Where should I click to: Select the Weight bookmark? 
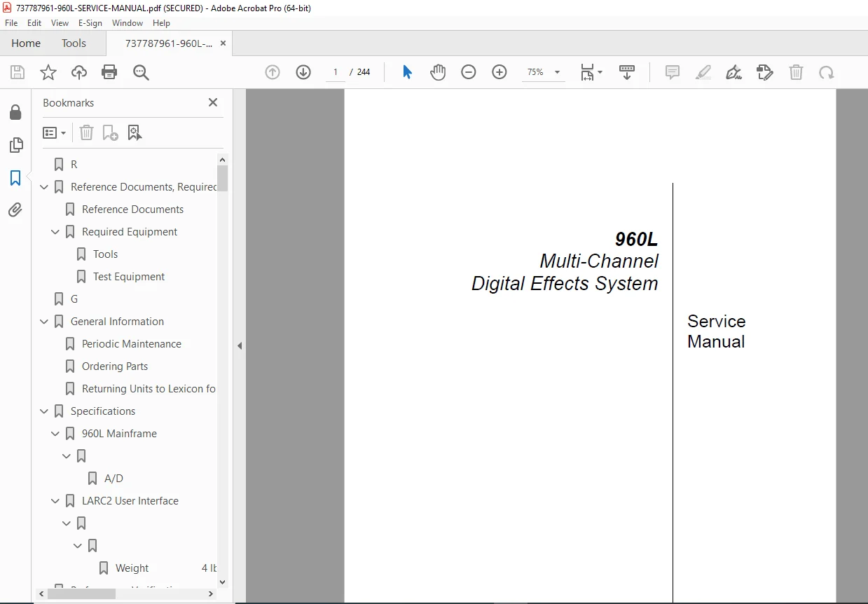pyautogui.click(x=132, y=568)
